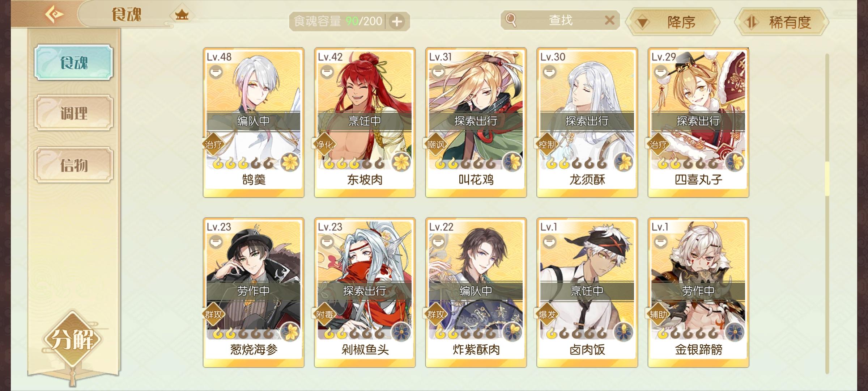Click the vertical scrollbar on right

tap(827, 214)
